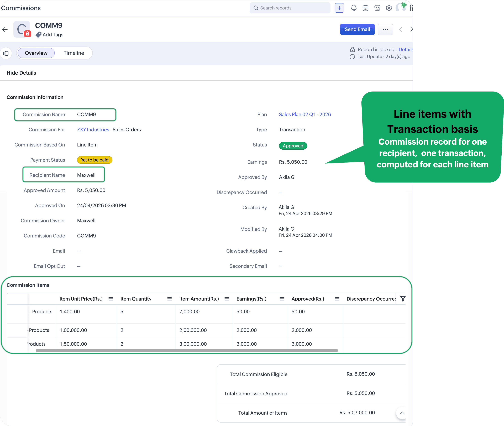Open the notifications bell

coord(354,8)
